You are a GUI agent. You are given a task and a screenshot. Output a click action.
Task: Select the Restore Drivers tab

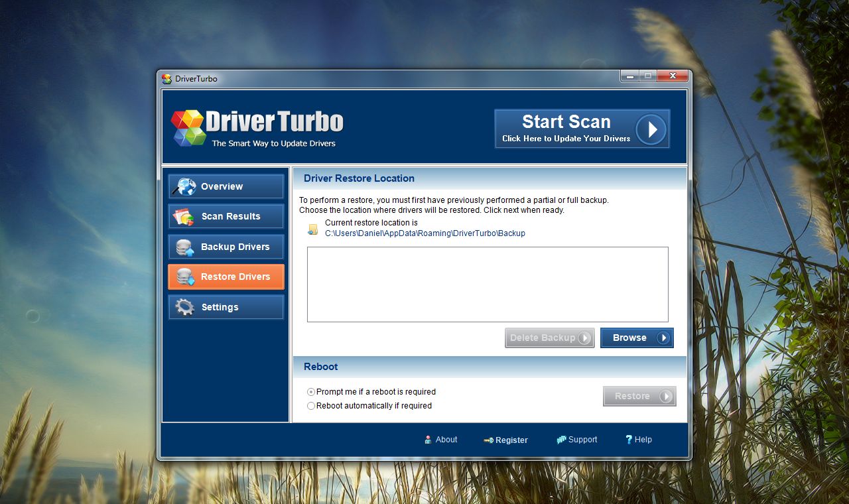pyautogui.click(x=226, y=277)
